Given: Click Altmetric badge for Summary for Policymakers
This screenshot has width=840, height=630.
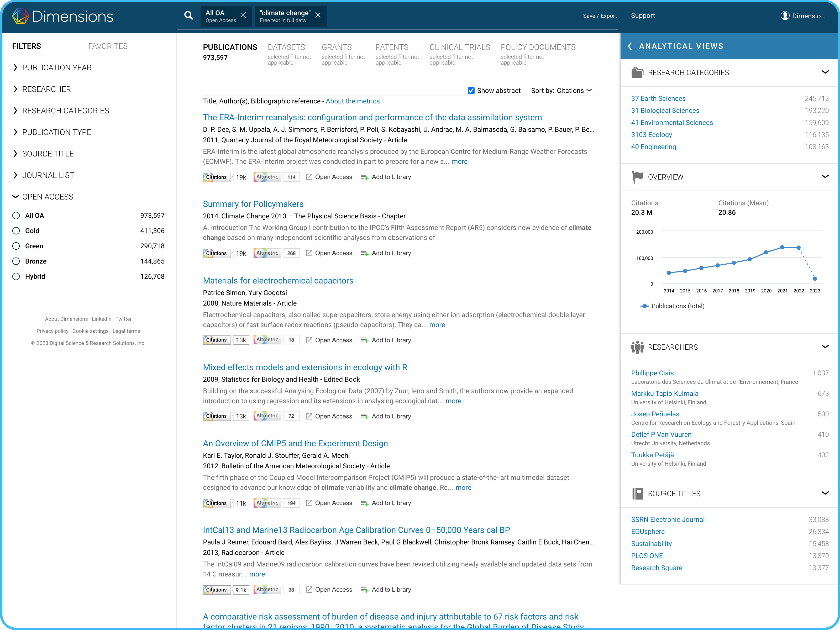Looking at the screenshot, I should [x=267, y=253].
